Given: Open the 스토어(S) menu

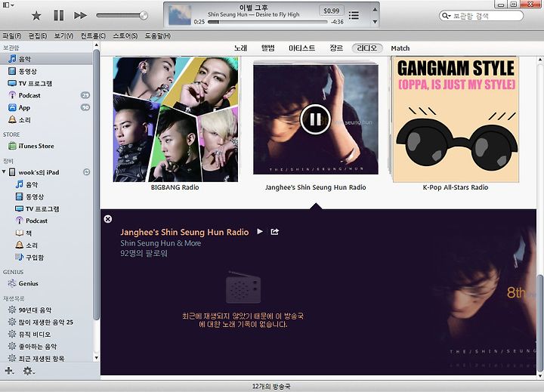Looking at the screenshot, I should 125,35.
